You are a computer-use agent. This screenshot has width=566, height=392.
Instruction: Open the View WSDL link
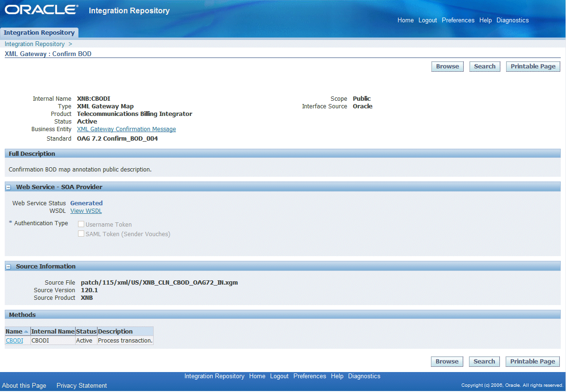pyautogui.click(x=86, y=211)
